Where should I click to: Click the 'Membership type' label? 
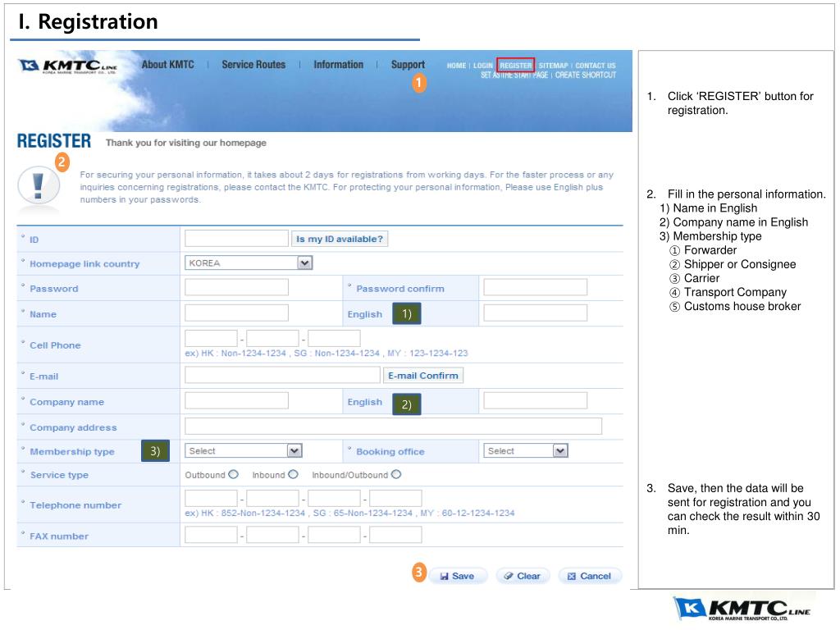coord(72,452)
